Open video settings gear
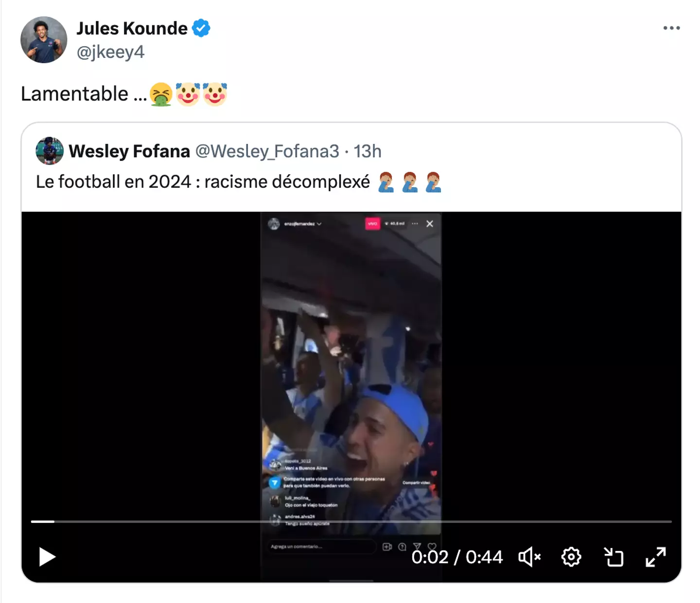The width and height of the screenshot is (700, 603). click(571, 557)
